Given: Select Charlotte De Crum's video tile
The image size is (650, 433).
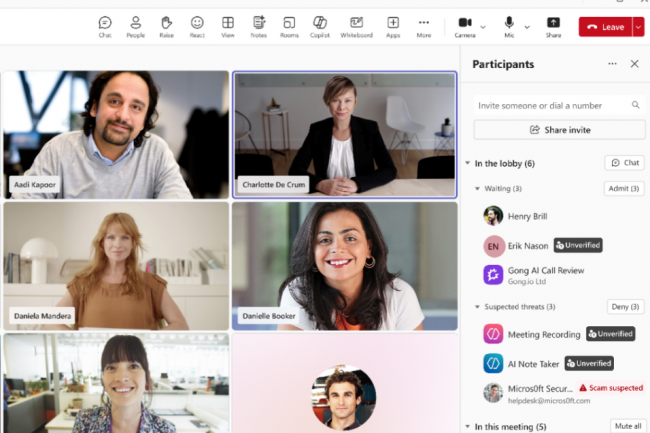Looking at the screenshot, I should 345,135.
